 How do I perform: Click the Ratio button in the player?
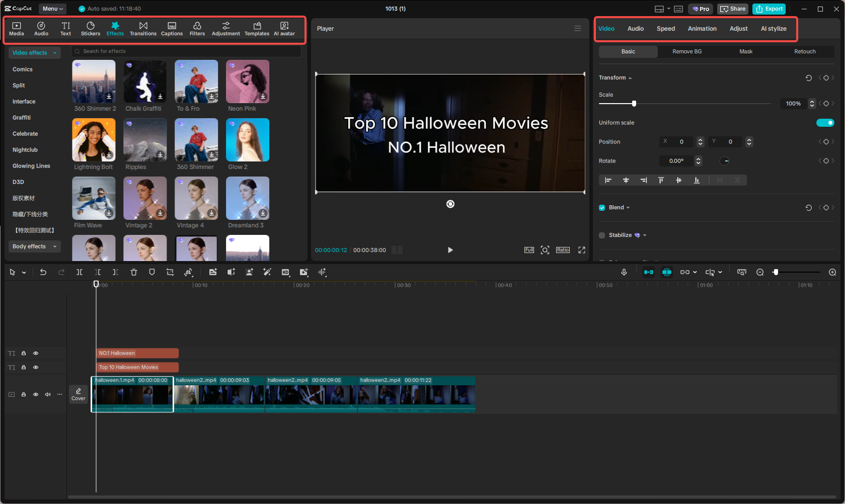coord(563,250)
